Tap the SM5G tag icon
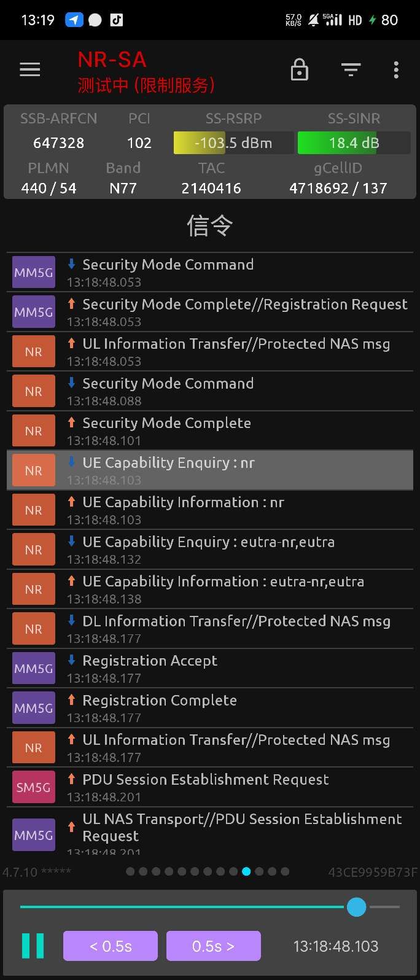Image resolution: width=420 pixels, height=980 pixels. 34,787
